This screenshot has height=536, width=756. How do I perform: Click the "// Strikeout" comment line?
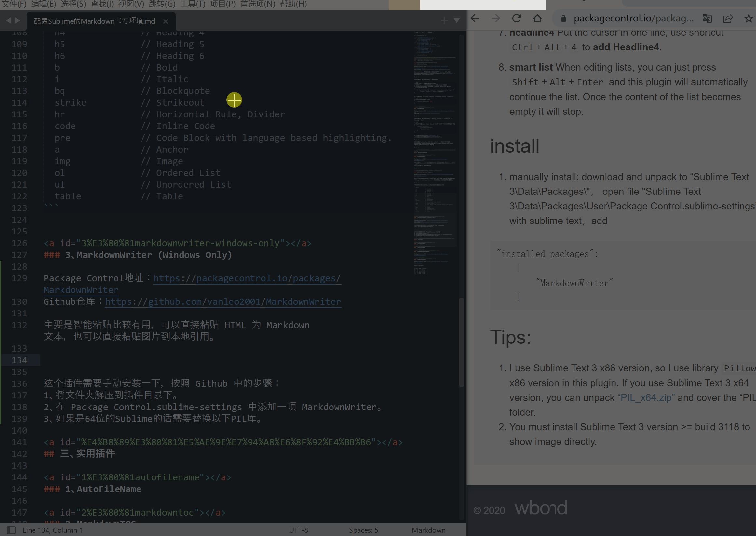pos(172,103)
